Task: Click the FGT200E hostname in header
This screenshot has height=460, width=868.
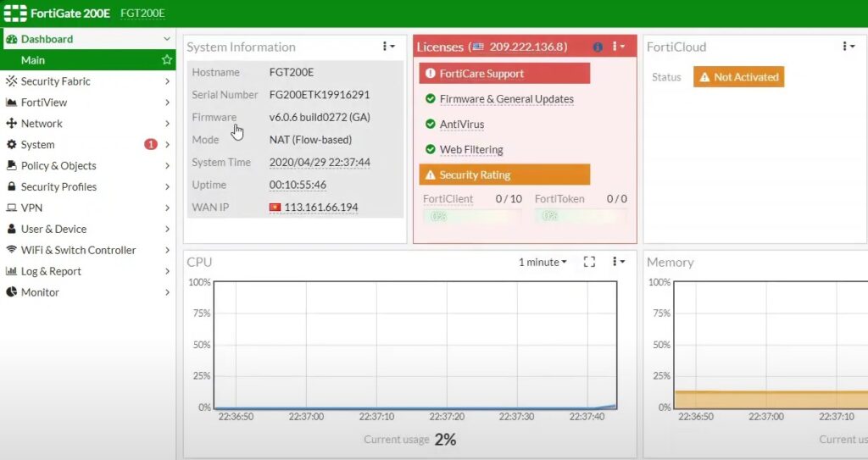Action: pyautogui.click(x=142, y=14)
